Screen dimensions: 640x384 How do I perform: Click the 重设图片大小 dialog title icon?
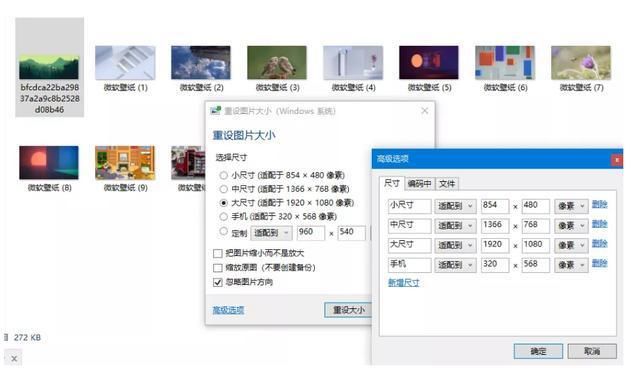[x=216, y=111]
